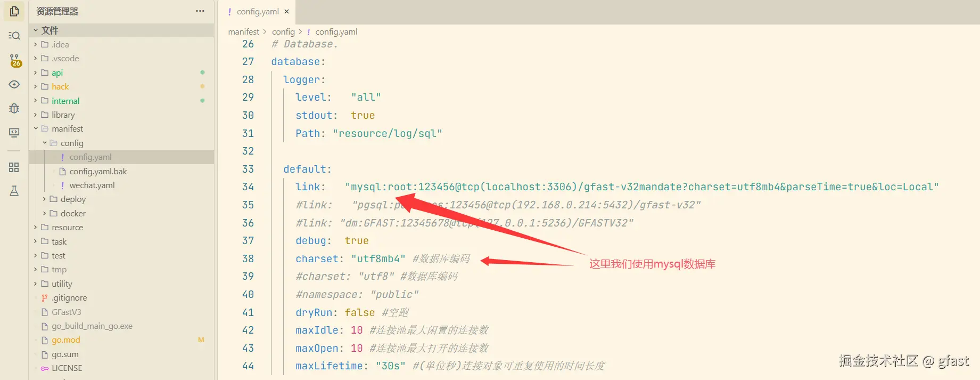Click the 'maxOpen:' key

(320, 348)
